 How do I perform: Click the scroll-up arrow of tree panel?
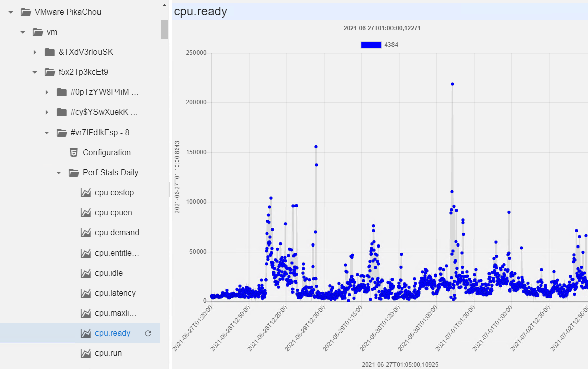pos(164,5)
